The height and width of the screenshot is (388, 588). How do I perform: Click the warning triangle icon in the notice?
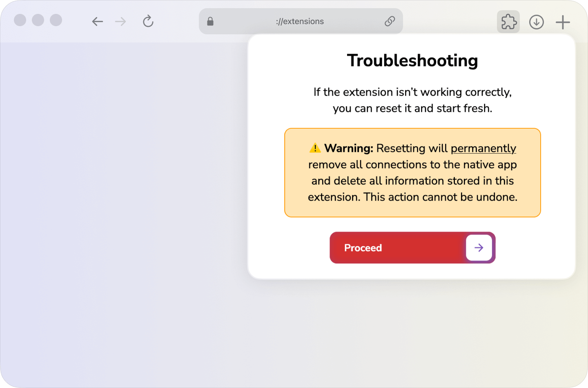click(x=314, y=148)
